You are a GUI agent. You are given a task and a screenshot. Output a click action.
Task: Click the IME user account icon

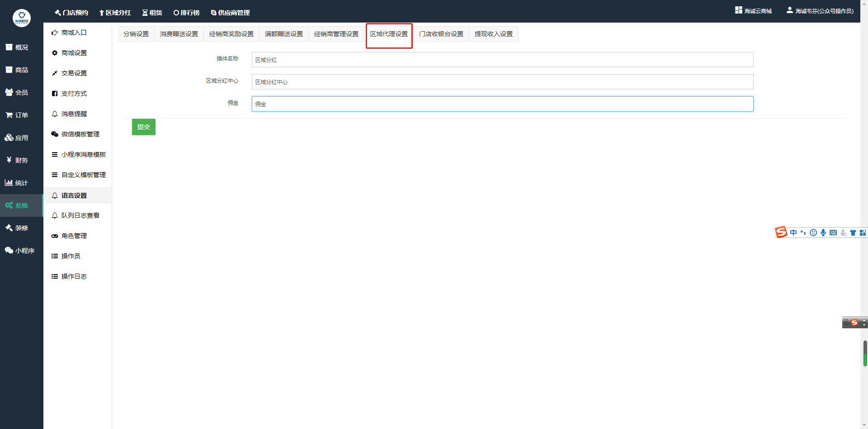tap(843, 233)
